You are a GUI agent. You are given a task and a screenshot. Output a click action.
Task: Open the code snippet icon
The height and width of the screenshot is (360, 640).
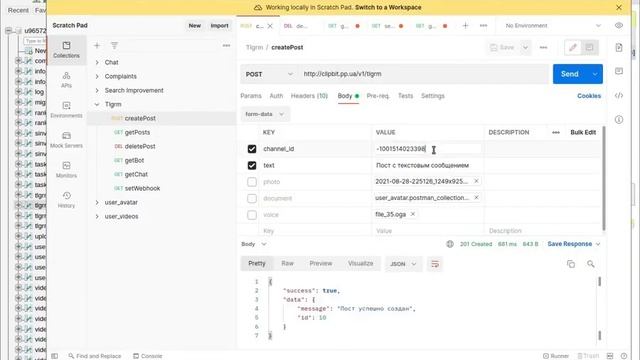(619, 96)
